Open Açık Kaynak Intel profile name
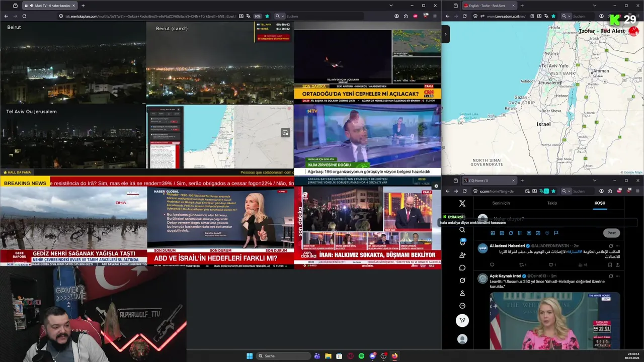The width and height of the screenshot is (644, 362). click(506, 276)
